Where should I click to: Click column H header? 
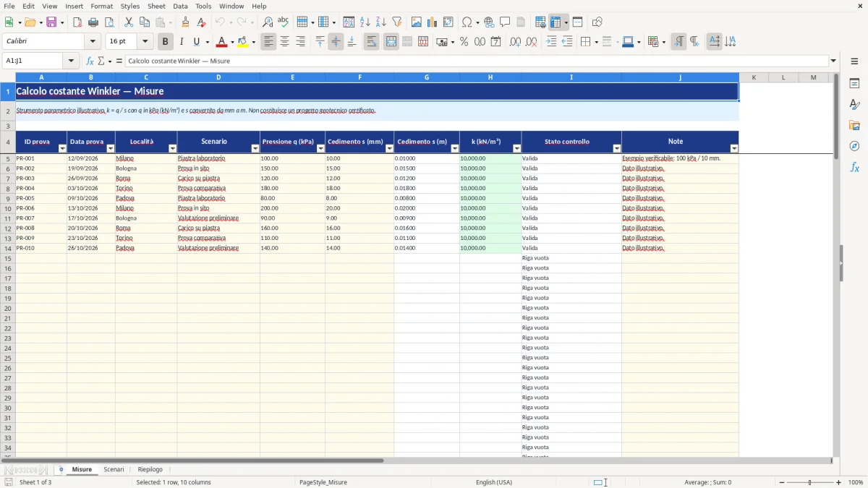pyautogui.click(x=490, y=77)
